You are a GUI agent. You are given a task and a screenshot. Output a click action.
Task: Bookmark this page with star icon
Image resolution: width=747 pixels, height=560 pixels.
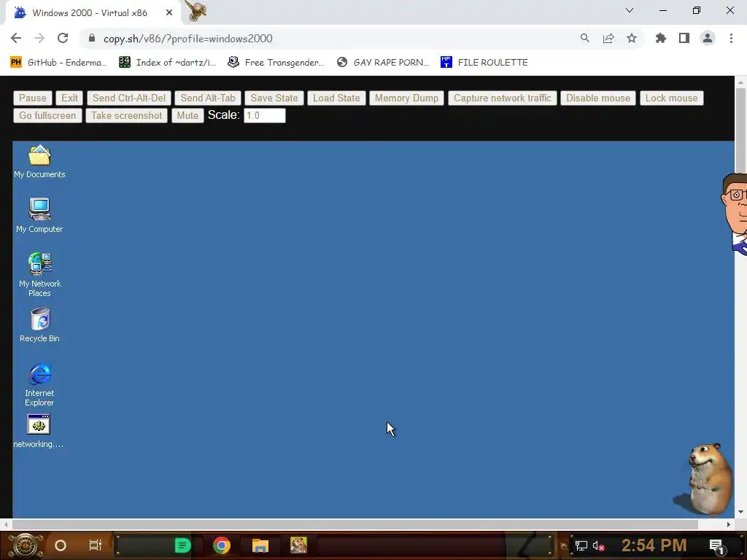(631, 38)
